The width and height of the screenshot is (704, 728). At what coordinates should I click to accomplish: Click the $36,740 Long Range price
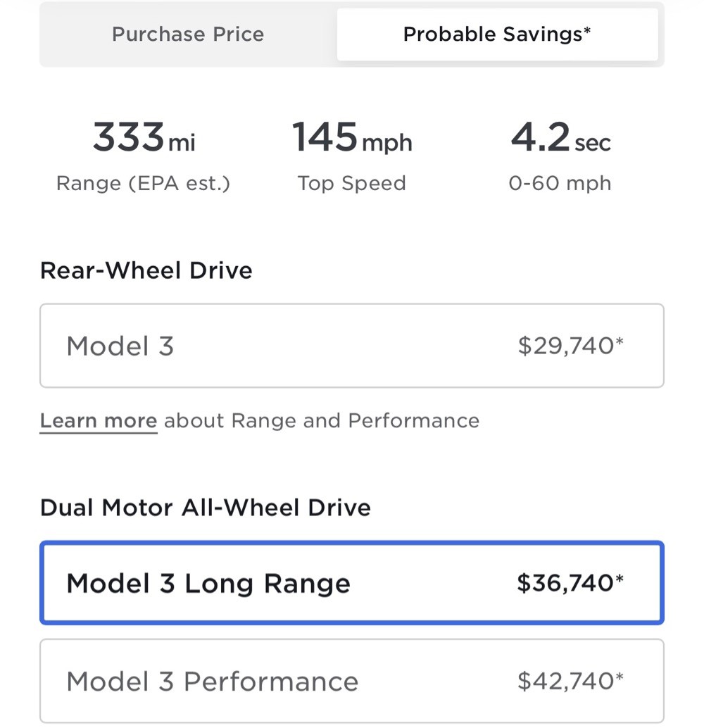[565, 583]
